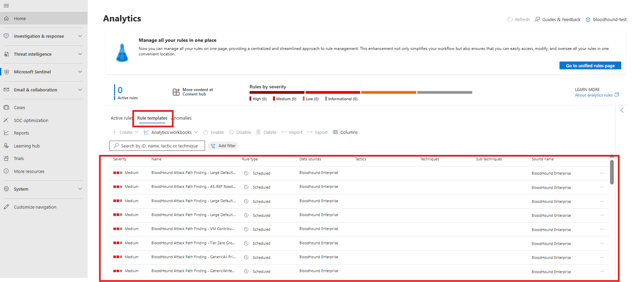Select the Rule templates tab
Image resolution: width=644 pixels, height=282 pixels.
tap(152, 118)
